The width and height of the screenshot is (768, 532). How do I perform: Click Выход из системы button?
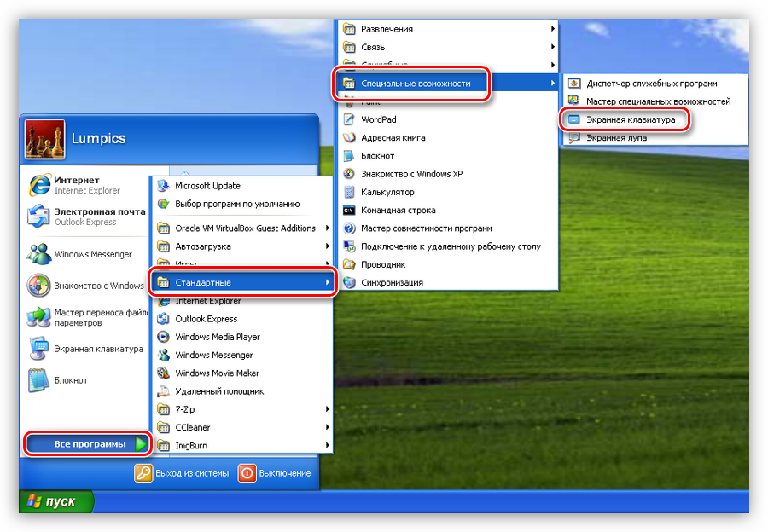pyautogui.click(x=183, y=473)
